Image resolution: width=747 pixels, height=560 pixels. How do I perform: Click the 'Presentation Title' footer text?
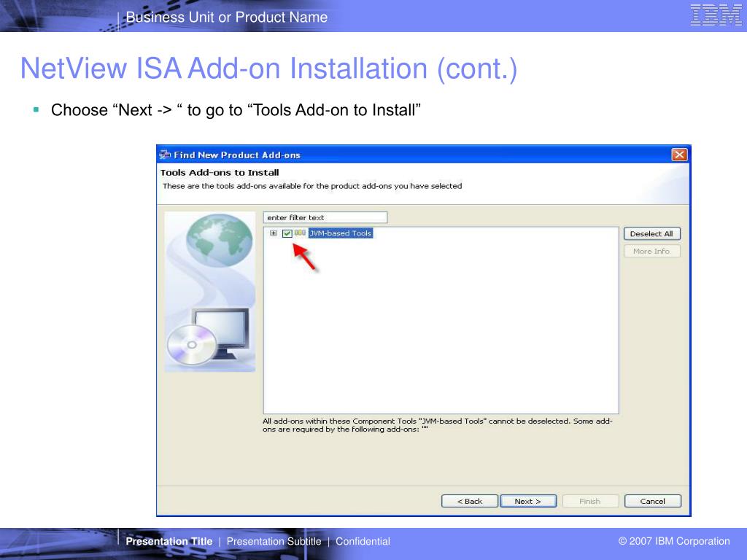pyautogui.click(x=169, y=542)
